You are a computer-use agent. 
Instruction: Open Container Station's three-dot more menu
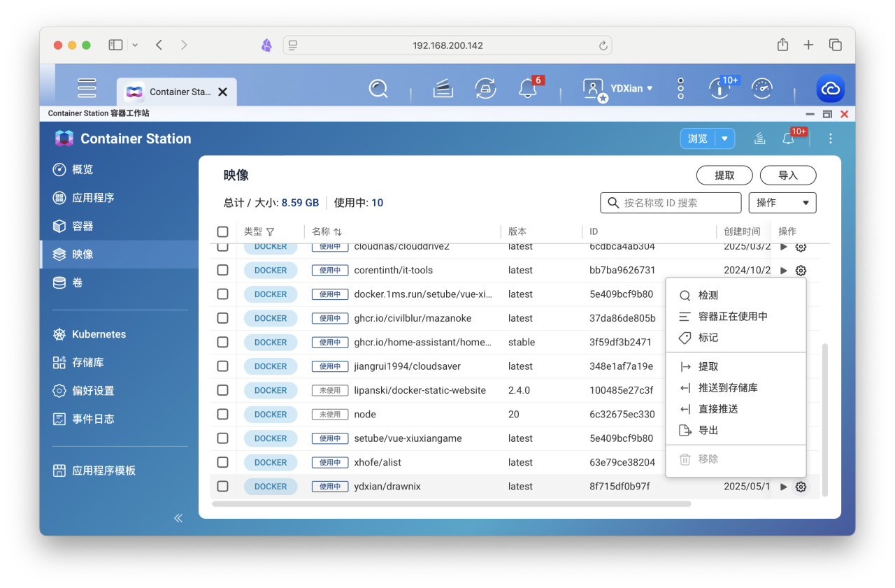(831, 138)
